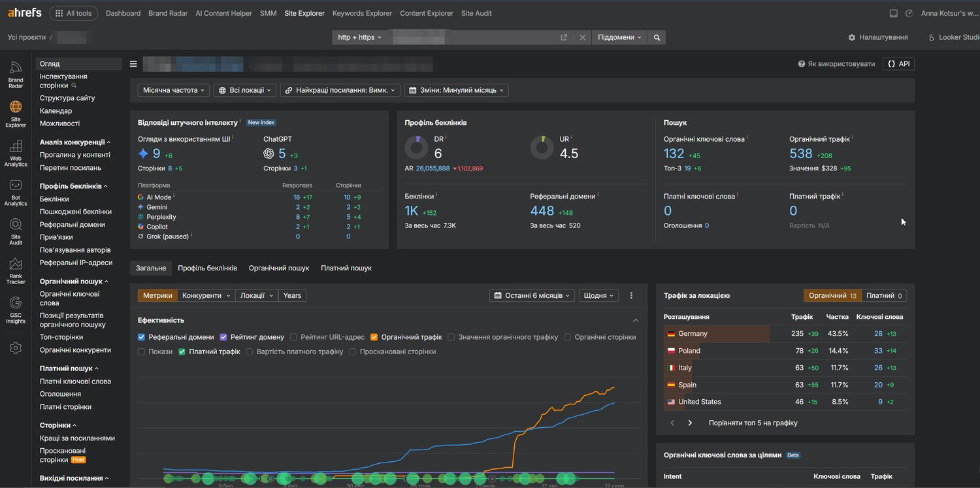Collapse the Ефективність chart section
980x488 pixels.
pyautogui.click(x=636, y=320)
